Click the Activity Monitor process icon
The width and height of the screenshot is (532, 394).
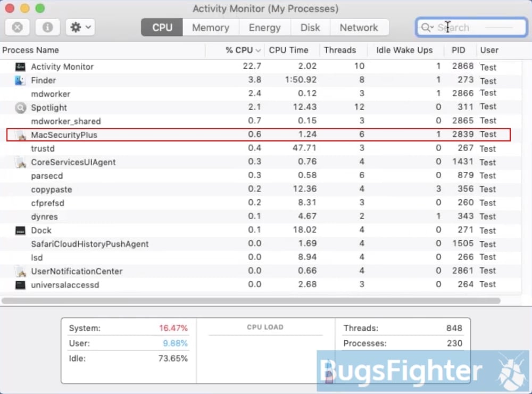pyautogui.click(x=20, y=67)
